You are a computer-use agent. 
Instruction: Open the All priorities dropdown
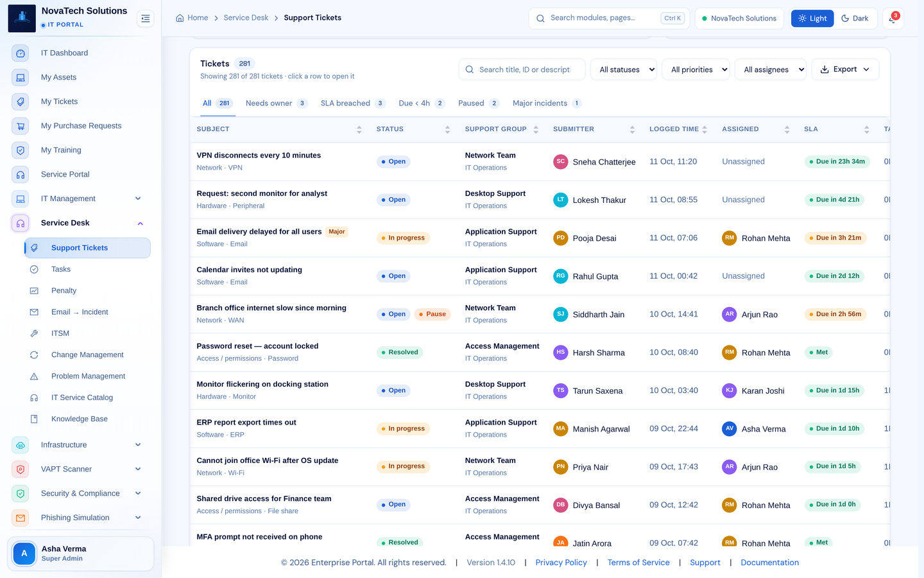(x=696, y=69)
